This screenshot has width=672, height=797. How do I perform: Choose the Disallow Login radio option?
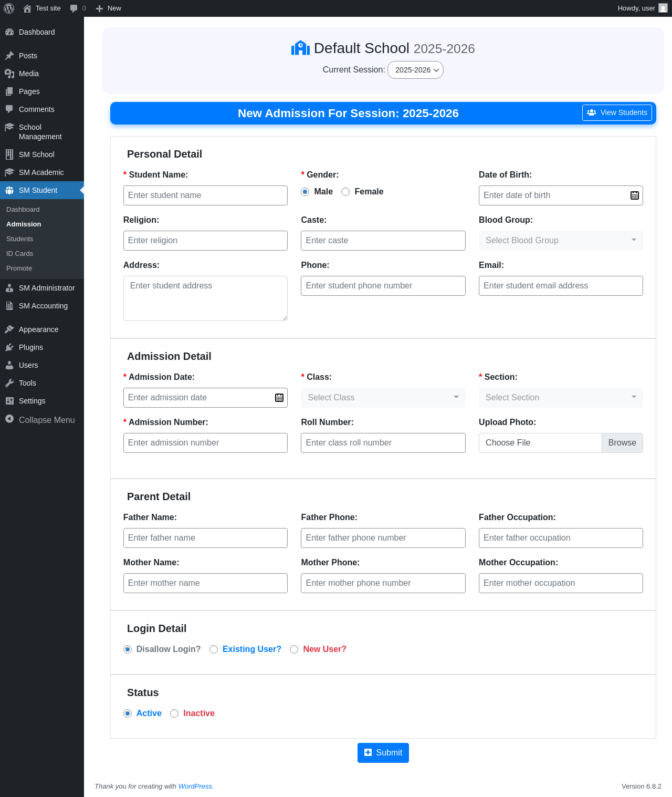128,649
